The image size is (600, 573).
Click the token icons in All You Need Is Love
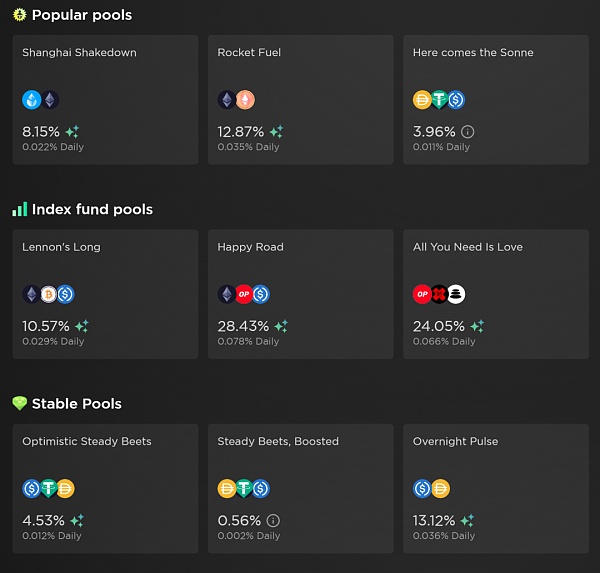pyautogui.click(x=439, y=294)
